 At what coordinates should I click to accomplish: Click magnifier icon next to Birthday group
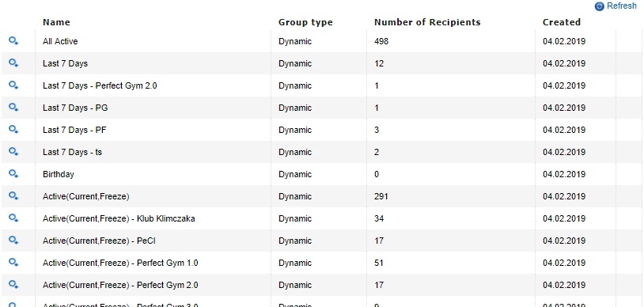point(13,174)
